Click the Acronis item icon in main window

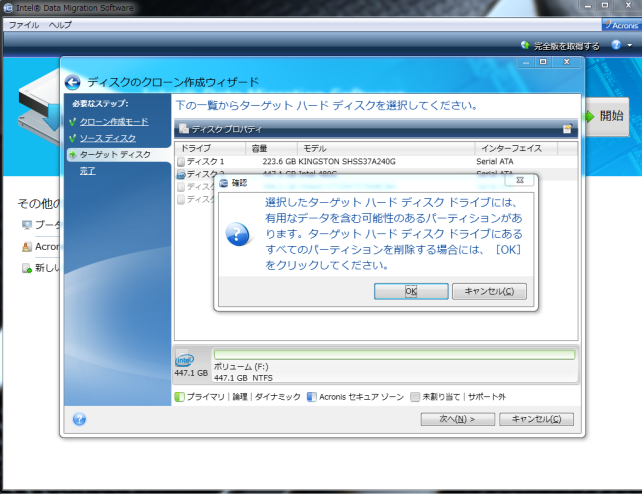coord(27,247)
